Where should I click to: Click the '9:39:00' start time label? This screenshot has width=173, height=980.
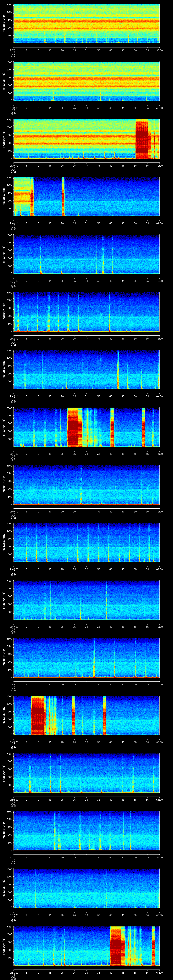[x=14, y=166]
